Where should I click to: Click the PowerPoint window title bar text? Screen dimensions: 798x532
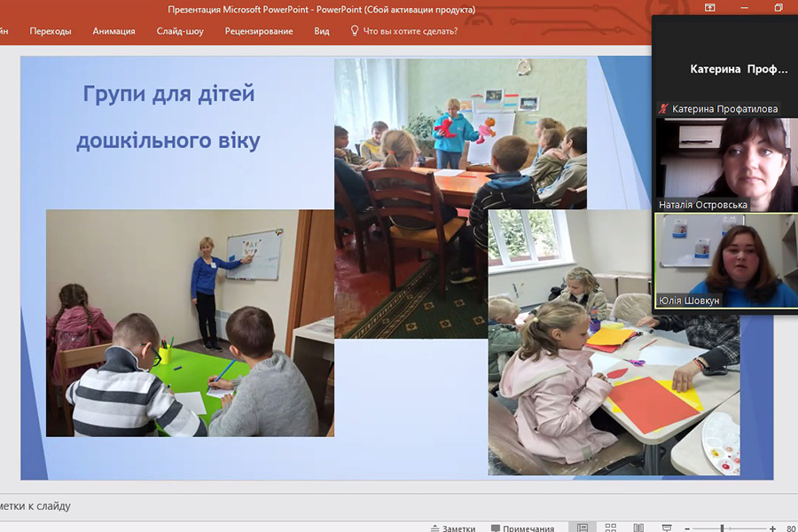(322, 9)
